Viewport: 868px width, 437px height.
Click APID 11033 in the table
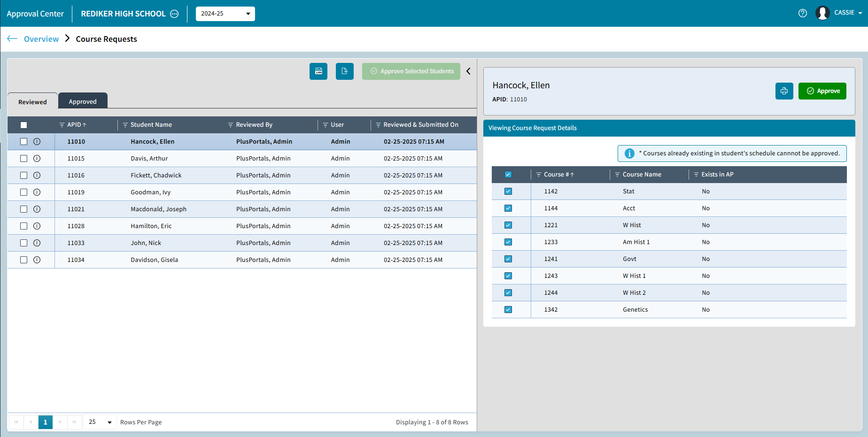[76, 243]
